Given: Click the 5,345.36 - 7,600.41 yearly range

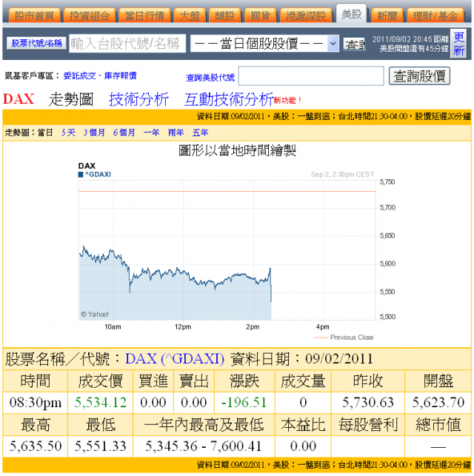Looking at the screenshot, I should click(x=203, y=446).
